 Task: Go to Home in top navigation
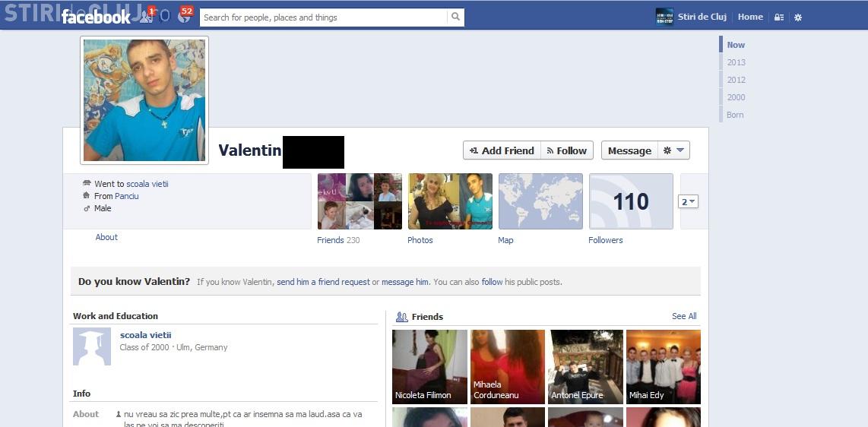click(x=750, y=17)
